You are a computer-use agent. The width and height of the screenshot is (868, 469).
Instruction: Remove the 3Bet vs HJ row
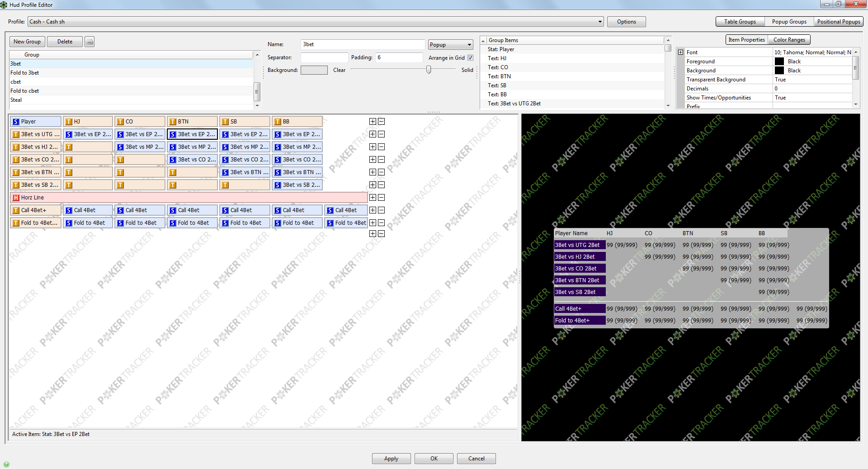(382, 147)
